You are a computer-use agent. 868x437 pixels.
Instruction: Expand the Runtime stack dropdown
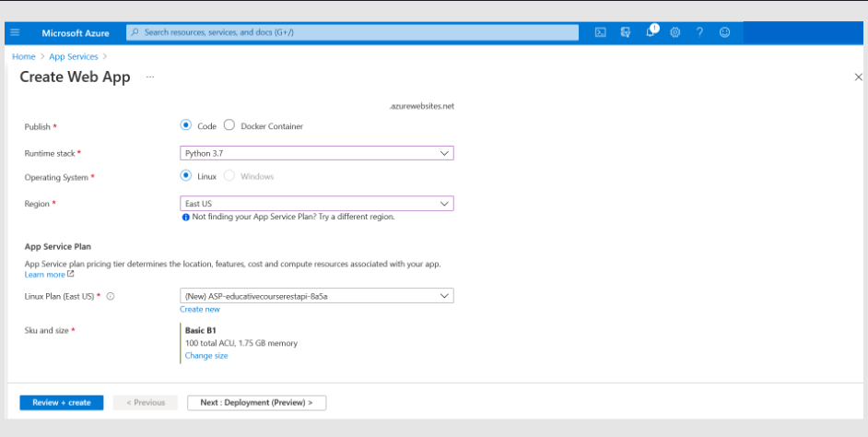point(317,153)
